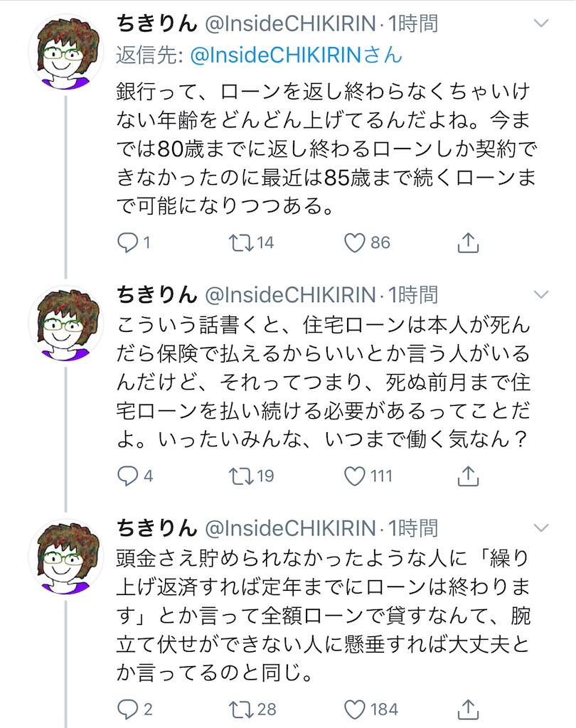Retweet the tweet about 頭金
Viewport: 576px width, 728px height.
tap(245, 709)
